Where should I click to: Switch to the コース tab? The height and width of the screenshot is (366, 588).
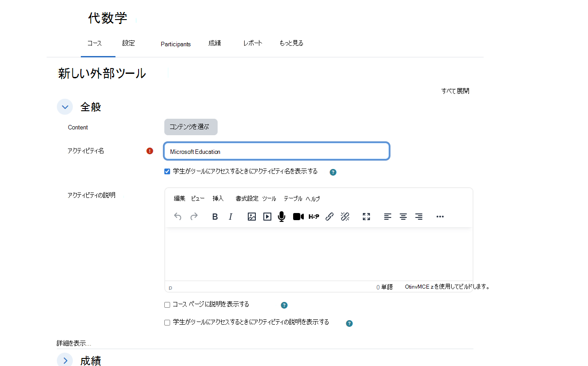click(95, 43)
